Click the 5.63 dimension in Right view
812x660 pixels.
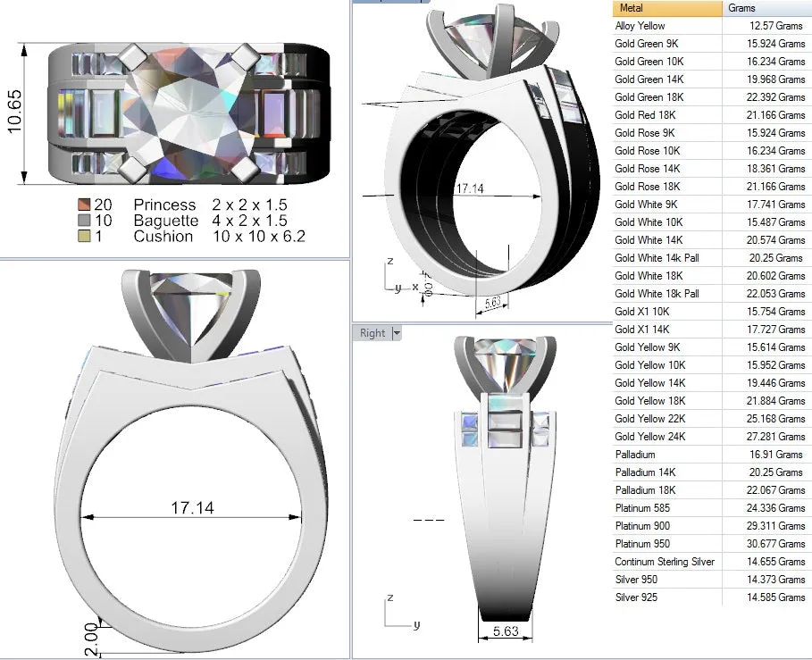coord(506,631)
